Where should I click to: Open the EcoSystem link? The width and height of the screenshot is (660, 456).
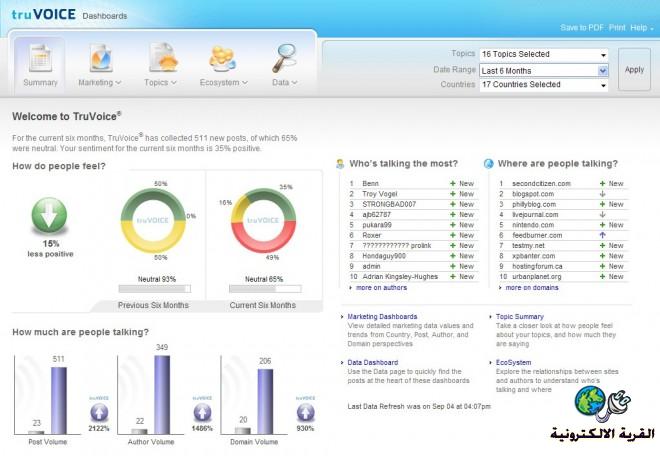coord(514,363)
